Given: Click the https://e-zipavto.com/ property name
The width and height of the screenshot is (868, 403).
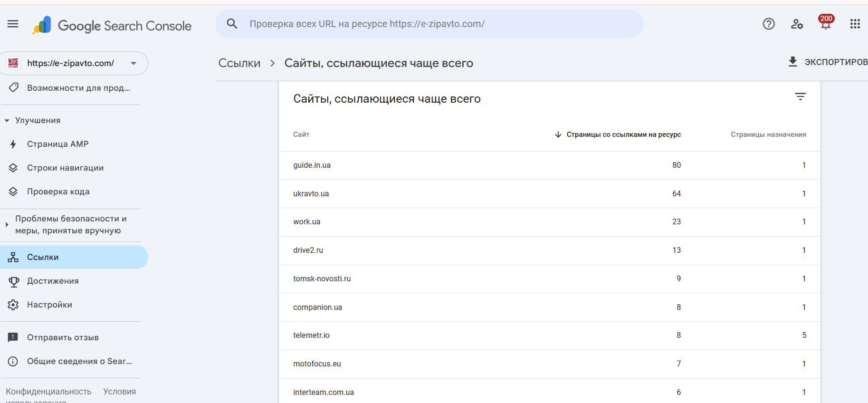Looking at the screenshot, I should click(71, 63).
